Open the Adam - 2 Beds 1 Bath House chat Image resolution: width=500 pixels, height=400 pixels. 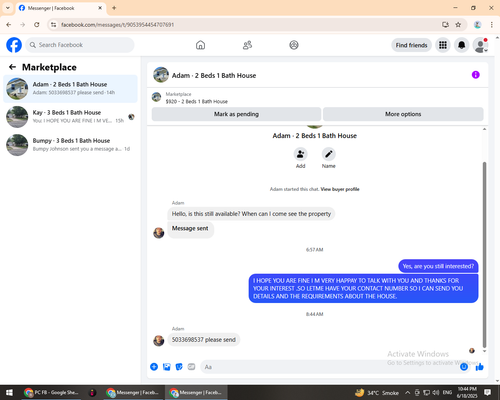pyautogui.click(x=70, y=89)
